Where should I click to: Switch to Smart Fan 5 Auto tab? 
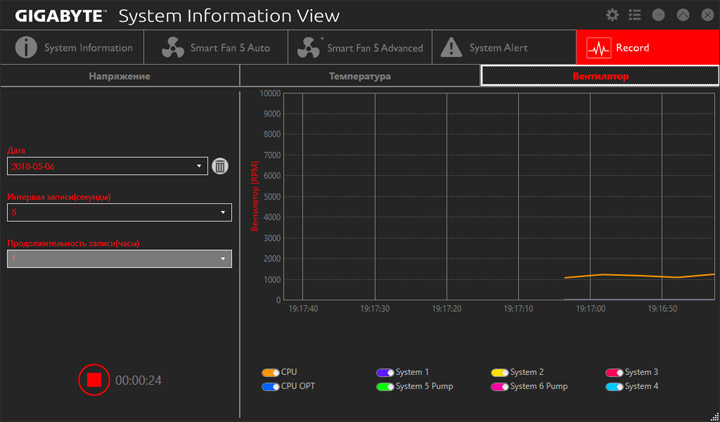click(216, 47)
